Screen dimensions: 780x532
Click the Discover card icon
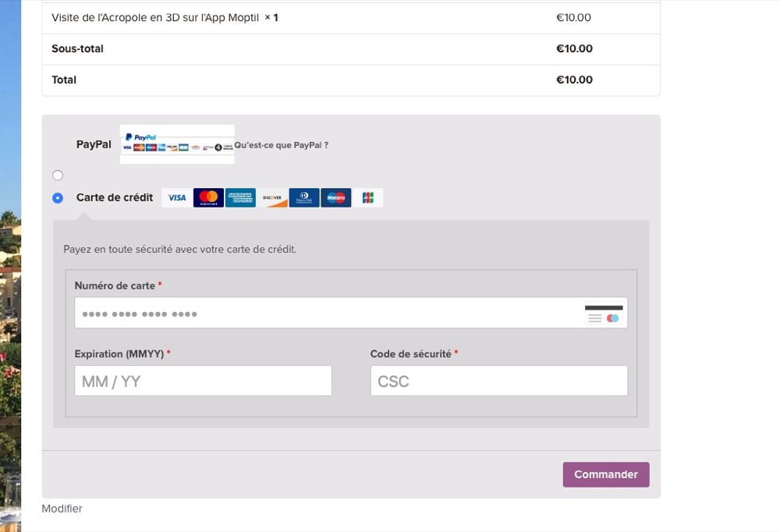(272, 198)
